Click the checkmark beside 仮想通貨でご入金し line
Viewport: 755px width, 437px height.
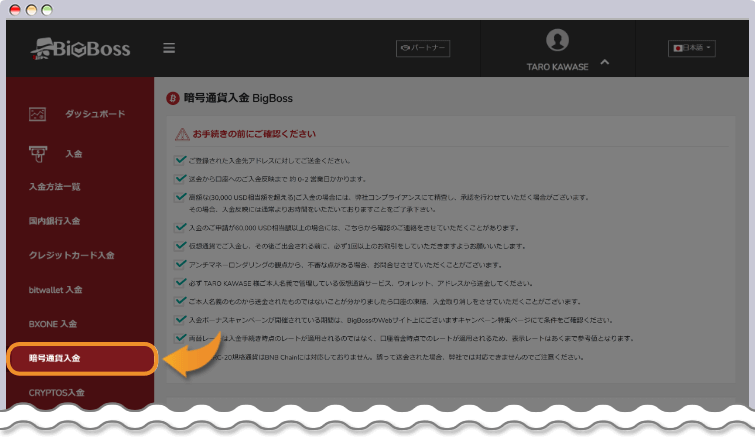[181, 245]
